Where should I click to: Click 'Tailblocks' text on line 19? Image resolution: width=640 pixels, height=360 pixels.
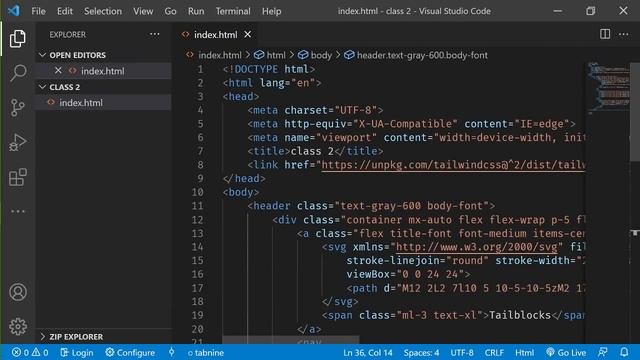[520, 315]
